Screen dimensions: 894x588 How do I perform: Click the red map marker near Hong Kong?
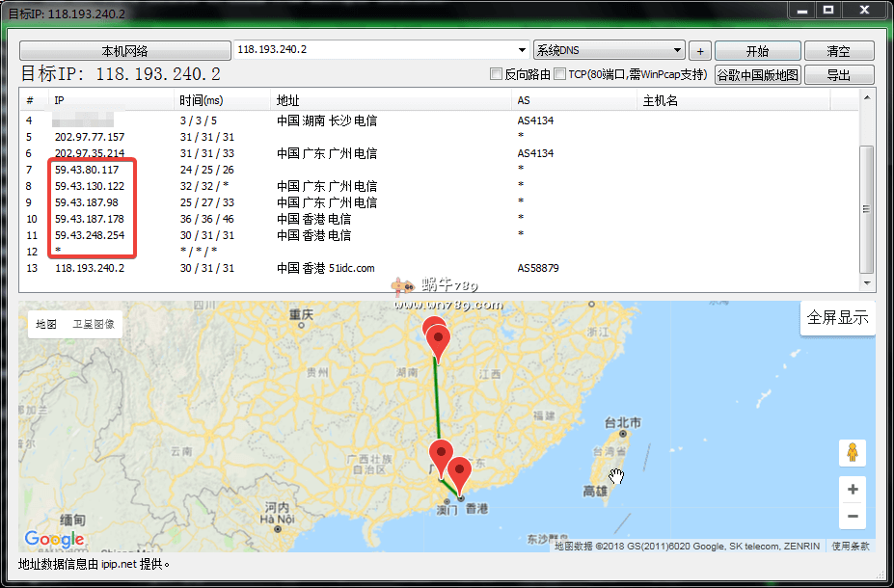pyautogui.click(x=461, y=475)
